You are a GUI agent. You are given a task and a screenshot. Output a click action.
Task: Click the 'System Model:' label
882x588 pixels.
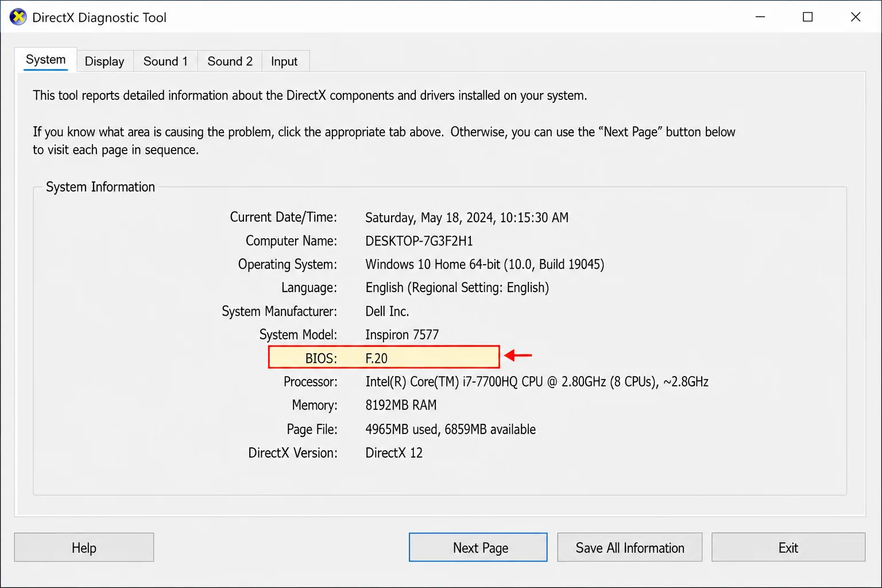(299, 335)
